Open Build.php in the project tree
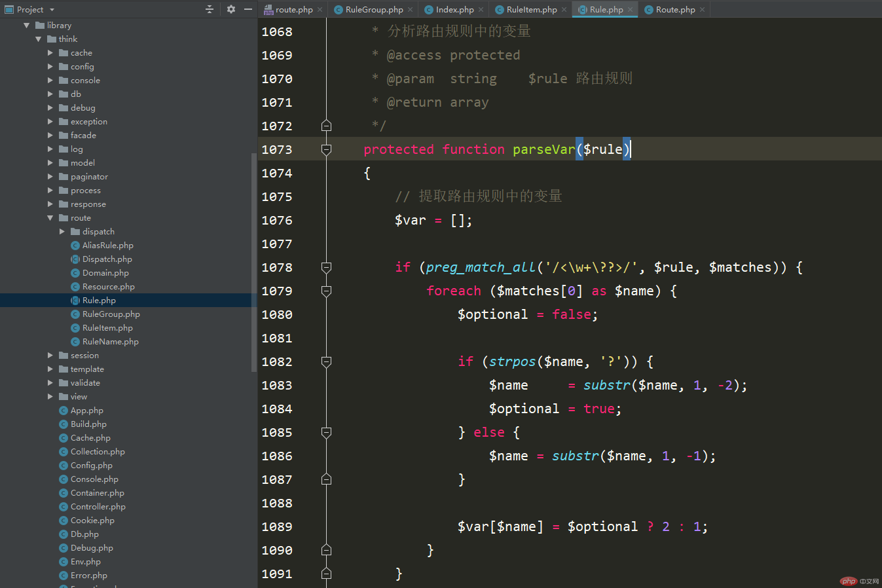 pyautogui.click(x=88, y=424)
